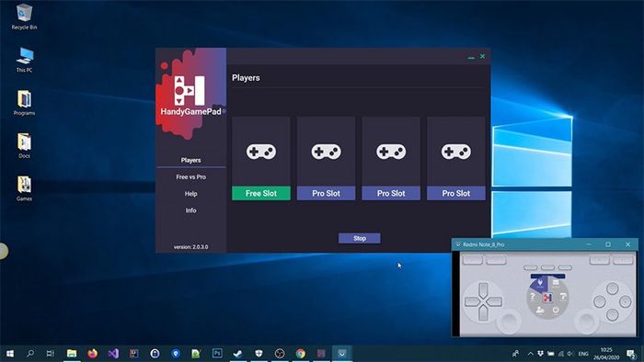Click the Free Slot gamepad icon
This screenshot has height=362, width=644.
coord(261,152)
